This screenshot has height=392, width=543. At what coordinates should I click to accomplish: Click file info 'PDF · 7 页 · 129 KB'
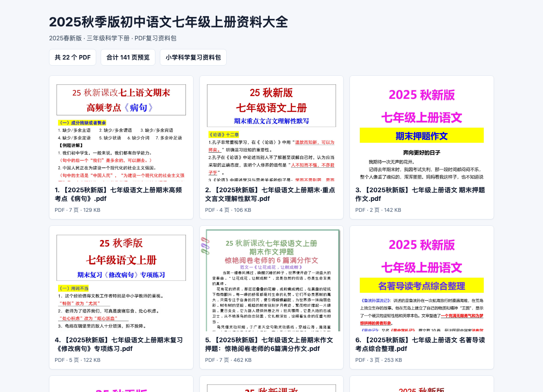point(77,210)
